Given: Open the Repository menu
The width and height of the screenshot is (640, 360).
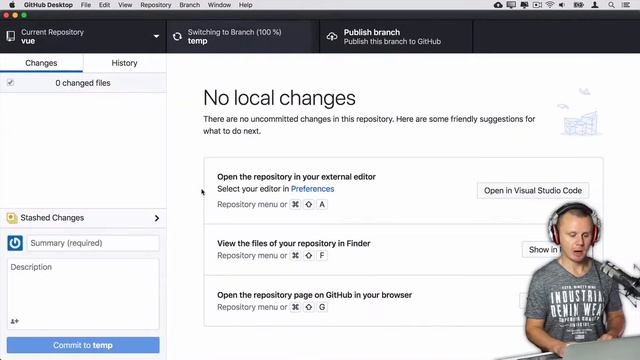Looking at the screenshot, I should click(x=156, y=5).
